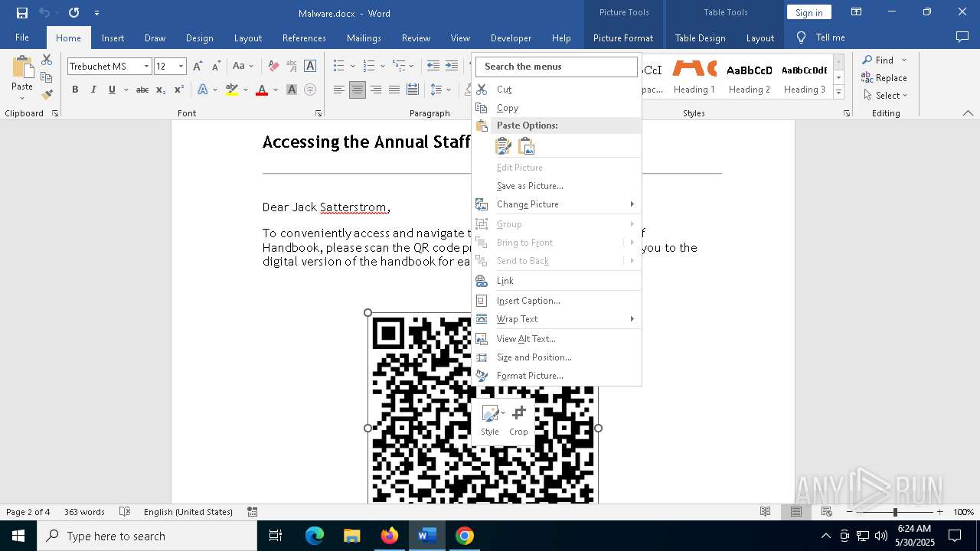980x551 pixels.
Task: Open File Explorer from taskbar
Action: click(352, 536)
